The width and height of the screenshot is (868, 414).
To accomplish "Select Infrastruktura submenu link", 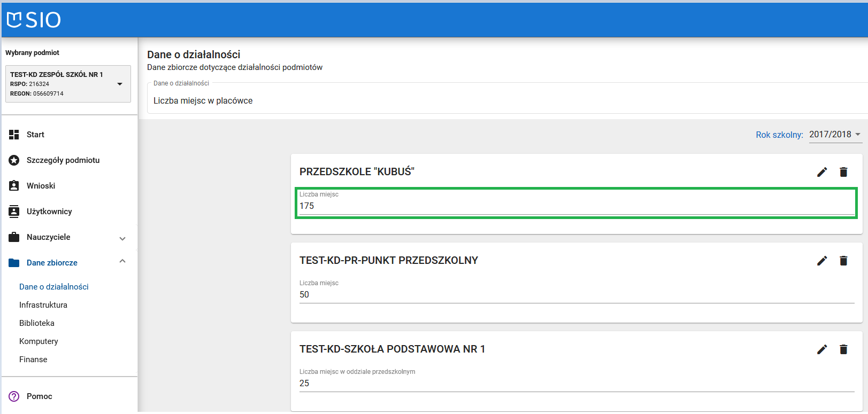I will pyautogui.click(x=43, y=305).
